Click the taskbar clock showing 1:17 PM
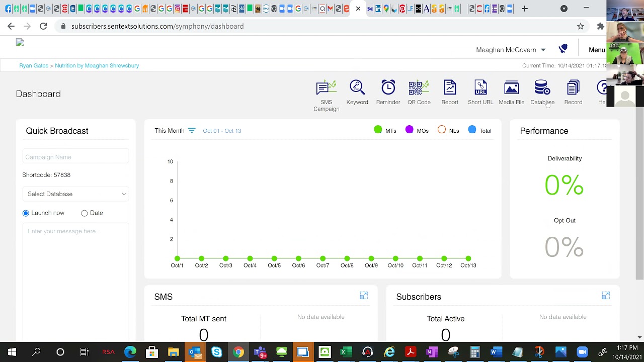This screenshot has height=362, width=644. coord(627,348)
